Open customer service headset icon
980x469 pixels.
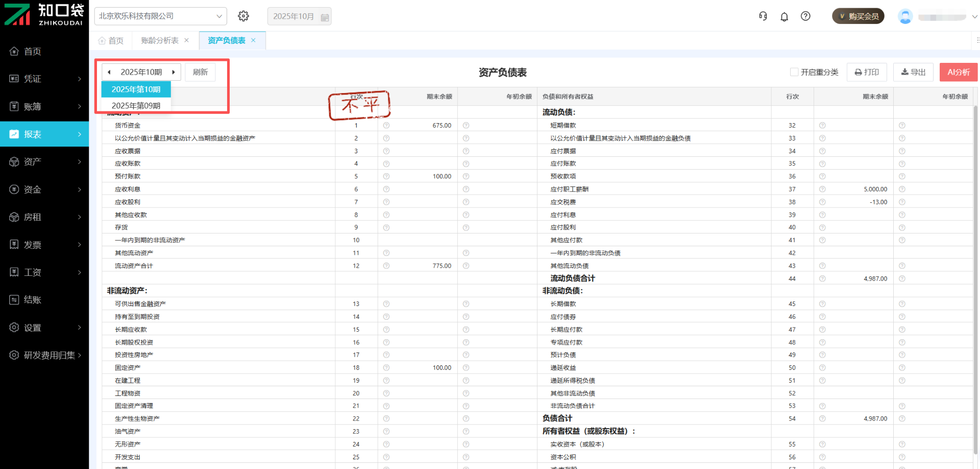coord(763,16)
